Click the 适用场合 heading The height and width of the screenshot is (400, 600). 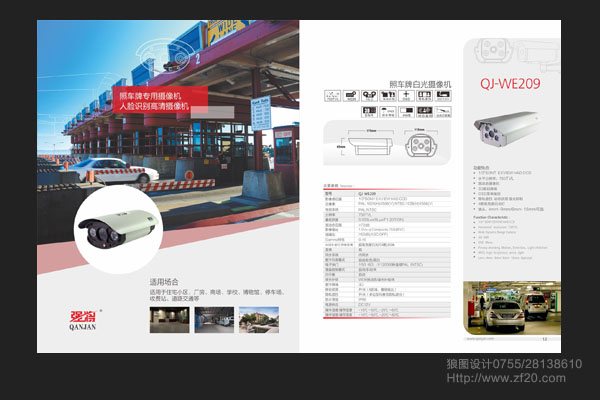click(x=164, y=282)
